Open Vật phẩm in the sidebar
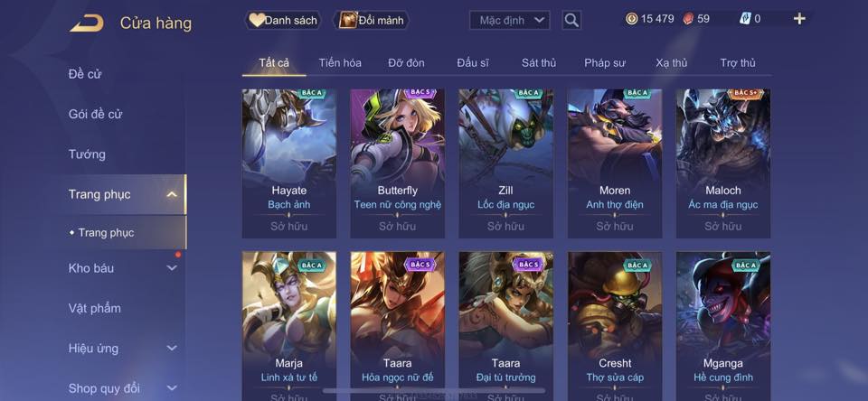Image resolution: width=868 pixels, height=401 pixels. 95,308
